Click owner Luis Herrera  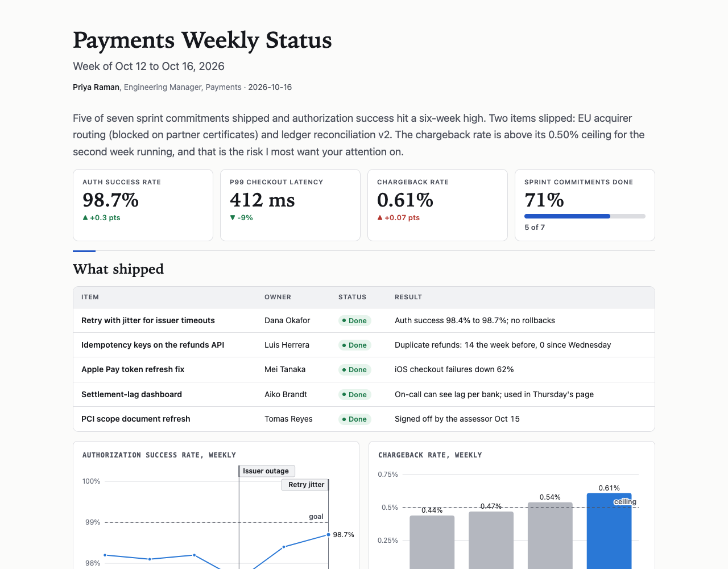point(287,345)
